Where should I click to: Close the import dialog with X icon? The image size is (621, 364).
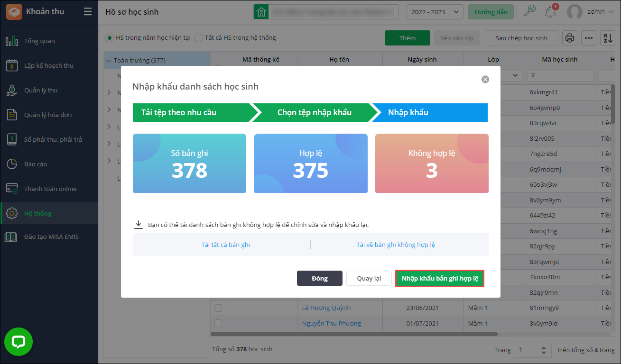[485, 80]
